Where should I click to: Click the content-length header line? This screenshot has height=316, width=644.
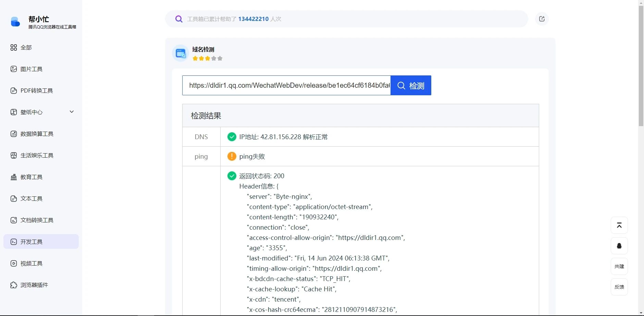pos(293,217)
